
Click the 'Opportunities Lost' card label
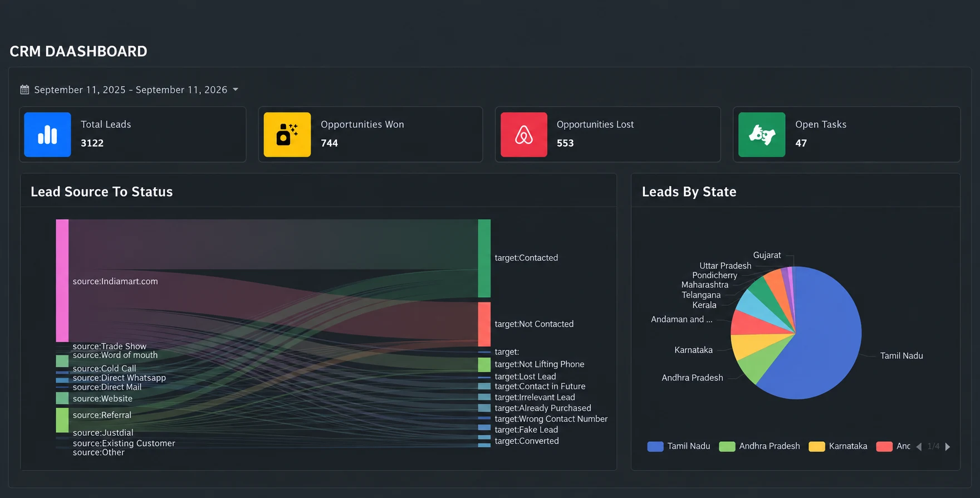[x=595, y=125]
